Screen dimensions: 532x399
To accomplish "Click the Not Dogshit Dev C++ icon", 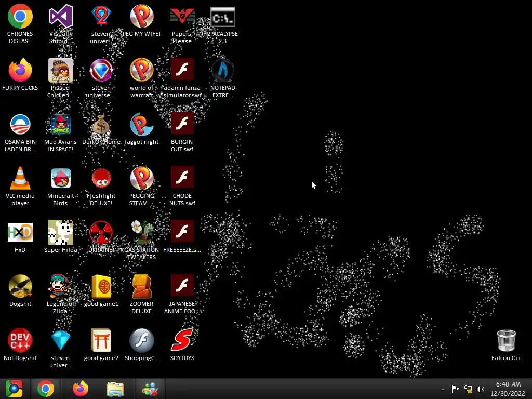I will (x=20, y=340).
